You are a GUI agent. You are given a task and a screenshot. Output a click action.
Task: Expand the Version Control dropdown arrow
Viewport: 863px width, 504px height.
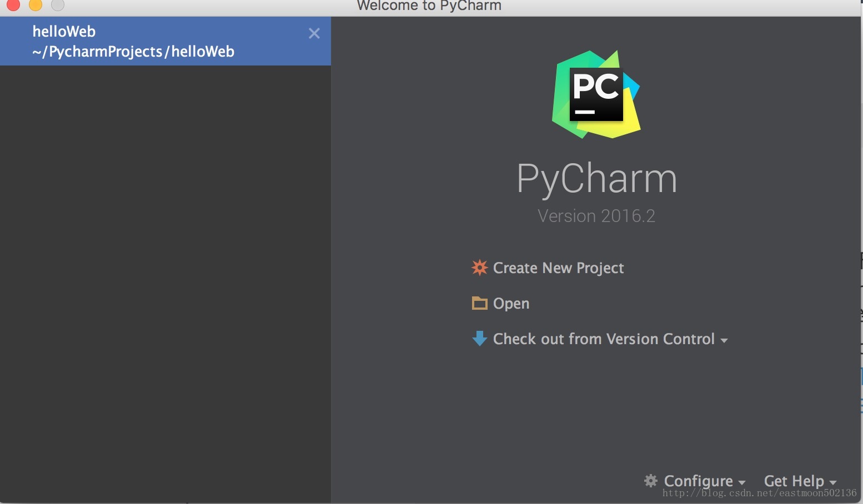coord(724,340)
